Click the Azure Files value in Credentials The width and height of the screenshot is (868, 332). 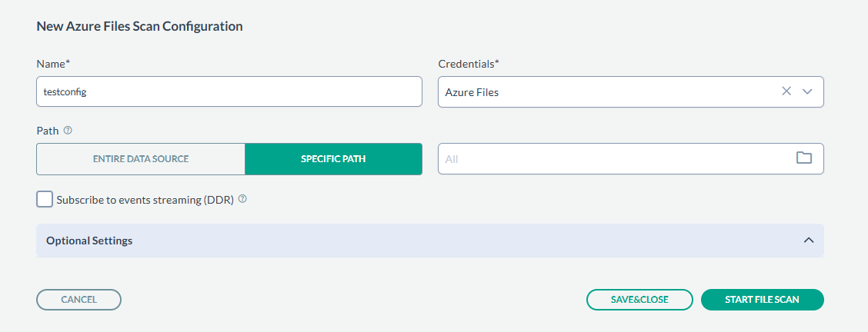pyautogui.click(x=472, y=92)
